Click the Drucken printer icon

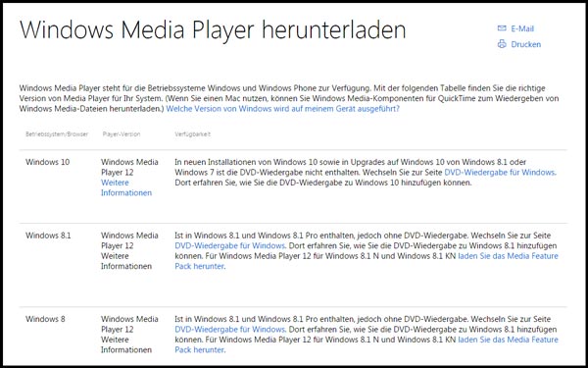click(502, 44)
